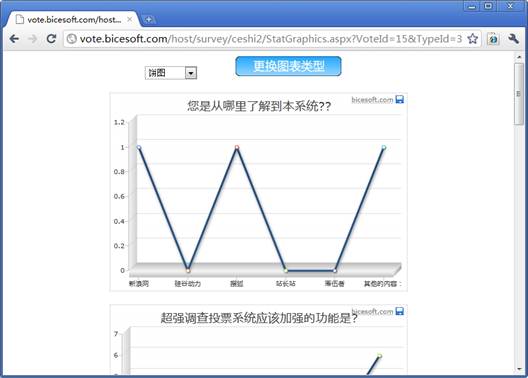Open the wrench settings menu
528x378 pixels.
513,39
